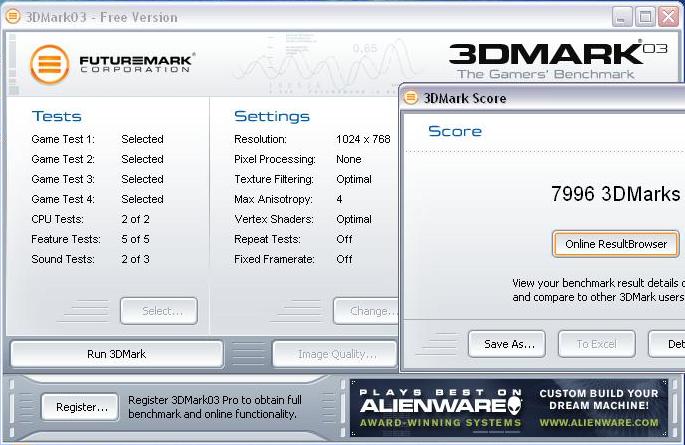
Task: Click the '1024 x 768' resolution value
Action: pos(363,139)
